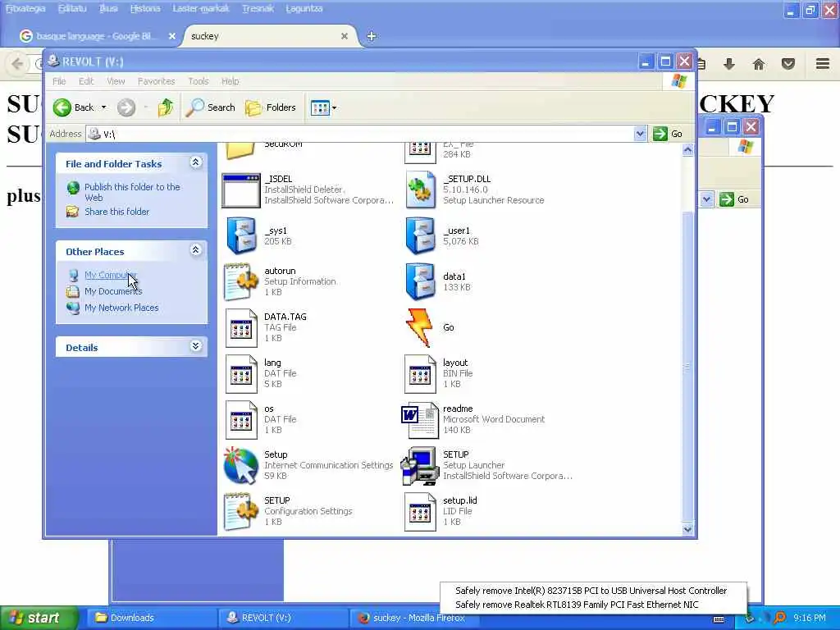Close the suckey tab in Firefox

click(345, 36)
